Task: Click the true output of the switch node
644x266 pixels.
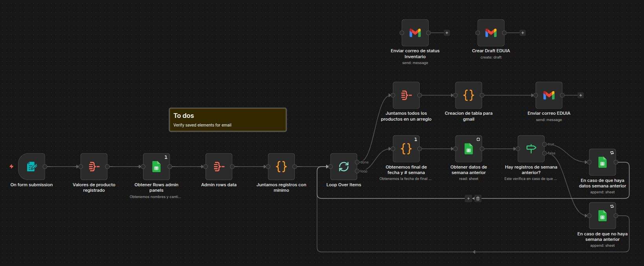Action: [x=545, y=144]
